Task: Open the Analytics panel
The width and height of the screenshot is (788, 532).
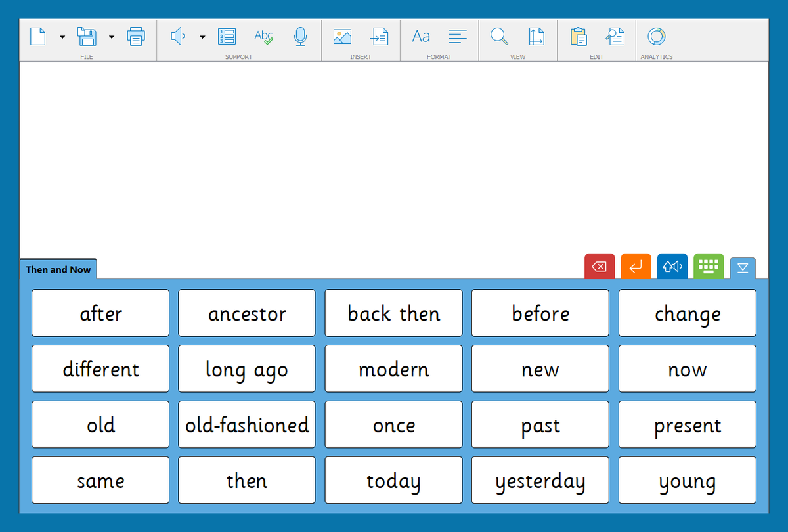Action: click(x=656, y=36)
